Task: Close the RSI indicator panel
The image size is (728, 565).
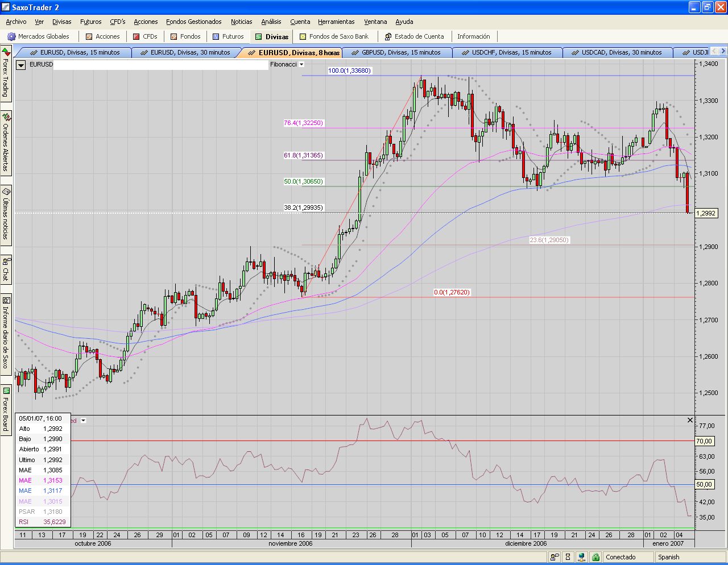Action: point(690,420)
